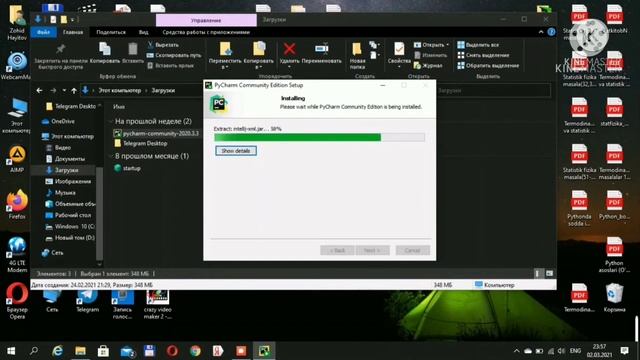This screenshot has height=360, width=640.
Task: Select Видео in the navigation pane
Action: pos(58,147)
